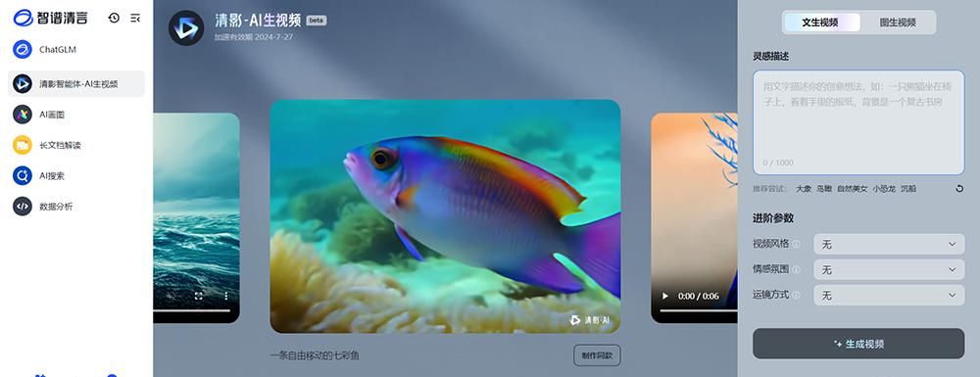Refresh the suggested prompts list
980x377 pixels.
click(x=959, y=188)
